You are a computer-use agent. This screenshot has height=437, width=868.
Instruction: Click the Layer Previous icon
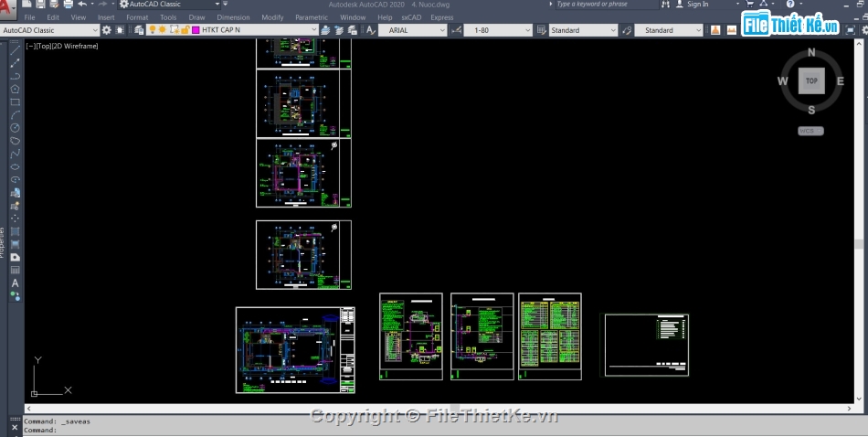(339, 30)
